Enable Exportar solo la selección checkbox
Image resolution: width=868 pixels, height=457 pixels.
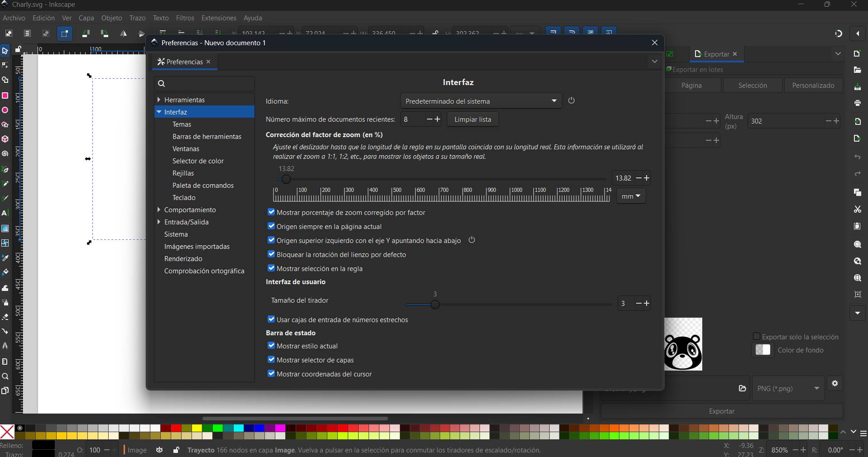click(x=756, y=336)
